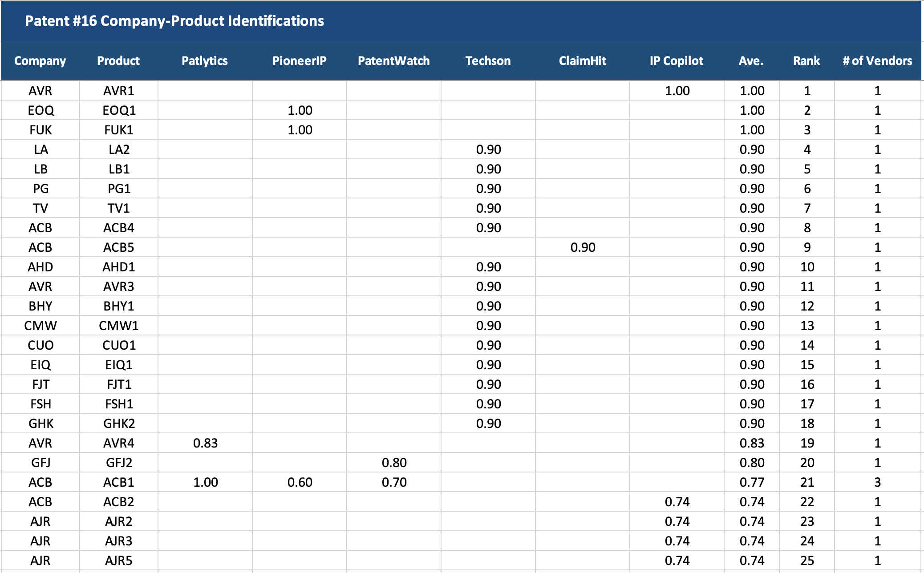
Task: Click the "Techson" column header
Action: tap(488, 61)
